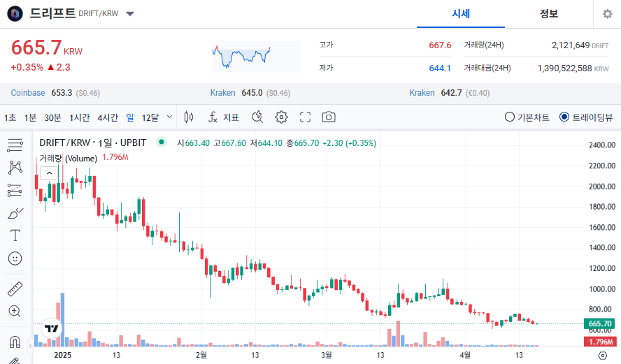Select the 일 daily timeframe

pos(130,117)
